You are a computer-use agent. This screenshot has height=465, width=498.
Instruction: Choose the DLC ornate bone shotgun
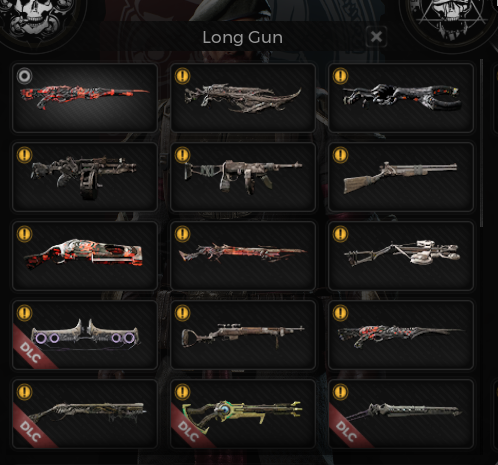pos(84,414)
